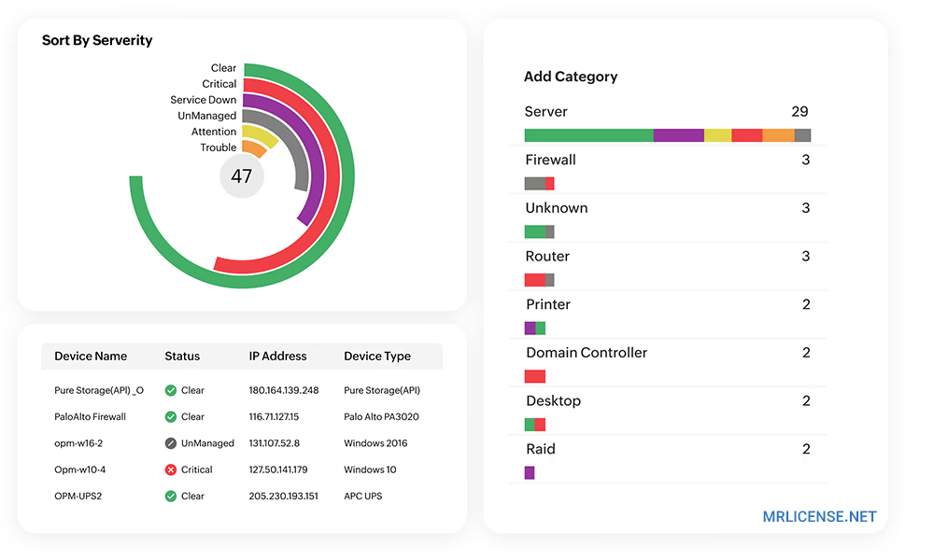Click the red Critical status icon for Opm-w10-4
The height and width of the screenshot is (560, 934).
tap(170, 469)
